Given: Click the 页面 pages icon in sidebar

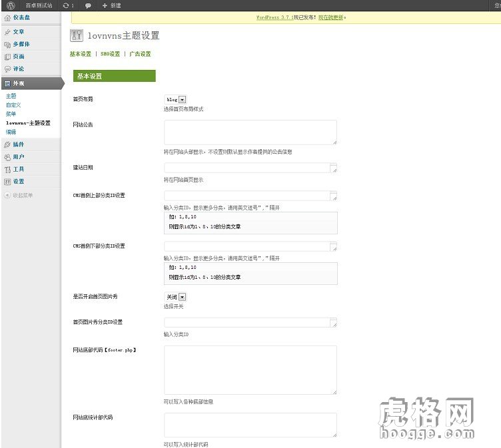Looking at the screenshot, I should [7, 57].
